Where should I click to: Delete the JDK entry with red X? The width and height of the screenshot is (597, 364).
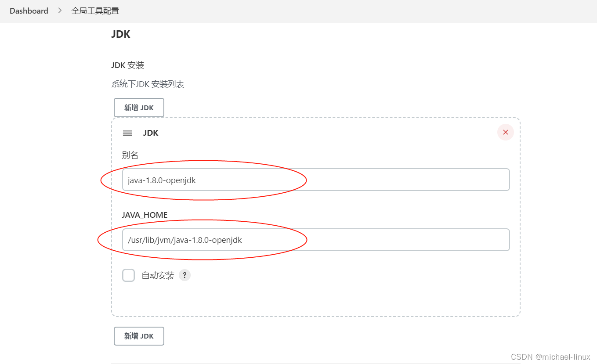[505, 132]
